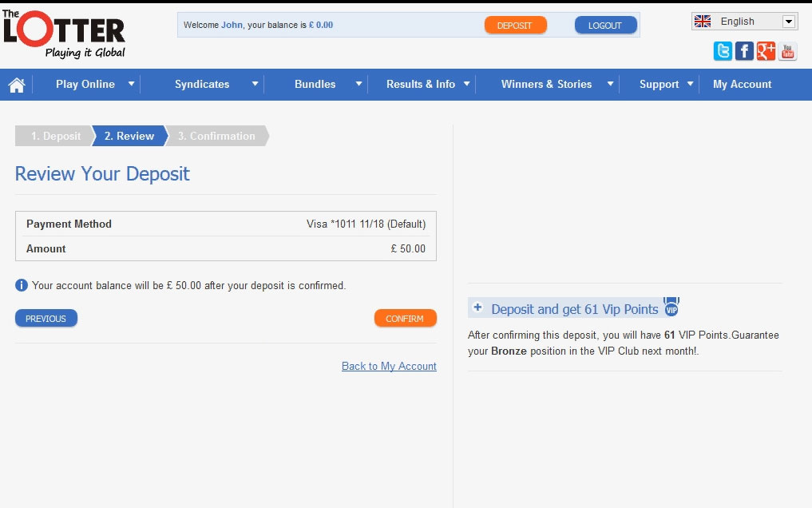This screenshot has height=508, width=812.
Task: Open the My Account menu item
Action: [742, 84]
